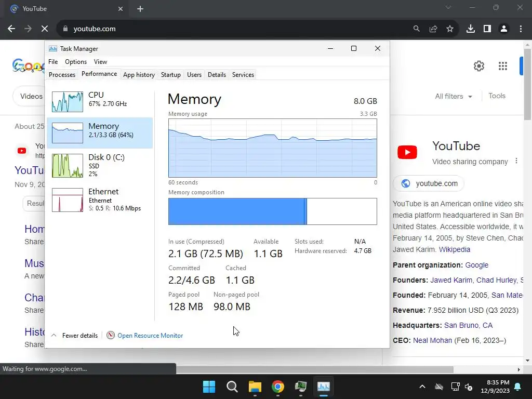The width and height of the screenshot is (532, 399).
Task: Open the Wikipedia link
Action: 454,249
